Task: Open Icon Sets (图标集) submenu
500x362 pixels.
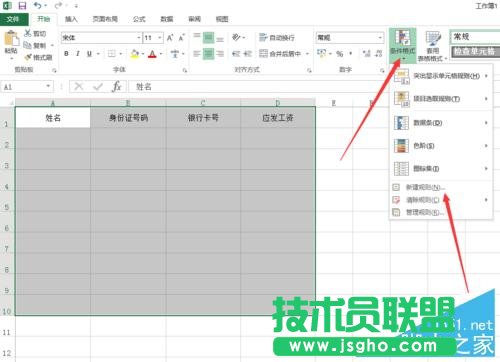Action: (441, 168)
